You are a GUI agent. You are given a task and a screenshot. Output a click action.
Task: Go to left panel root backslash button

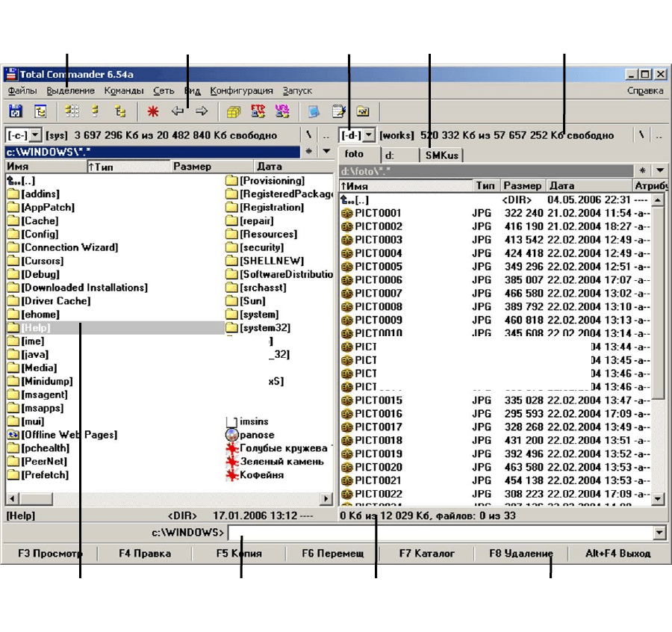[308, 135]
